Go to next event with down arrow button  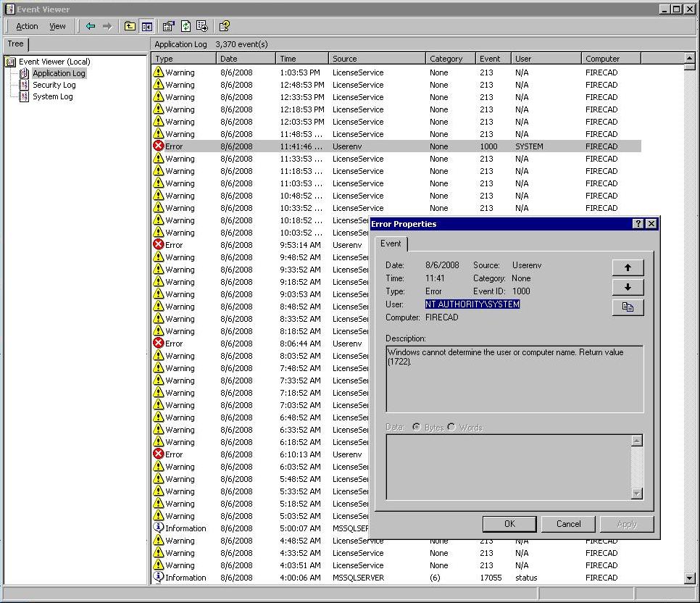click(628, 287)
